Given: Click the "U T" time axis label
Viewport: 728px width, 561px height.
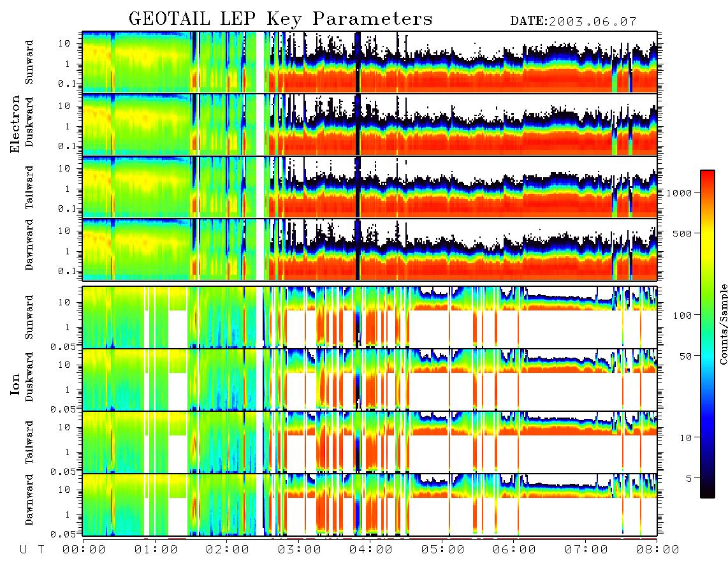Looking at the screenshot, I should click(x=32, y=550).
